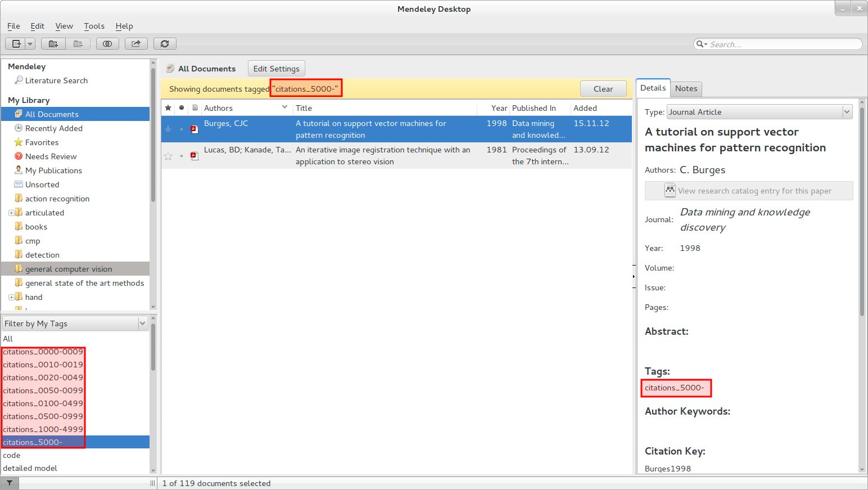The height and width of the screenshot is (490, 868).
Task: Filter by tag citations_1000-4999
Action: click(x=43, y=429)
